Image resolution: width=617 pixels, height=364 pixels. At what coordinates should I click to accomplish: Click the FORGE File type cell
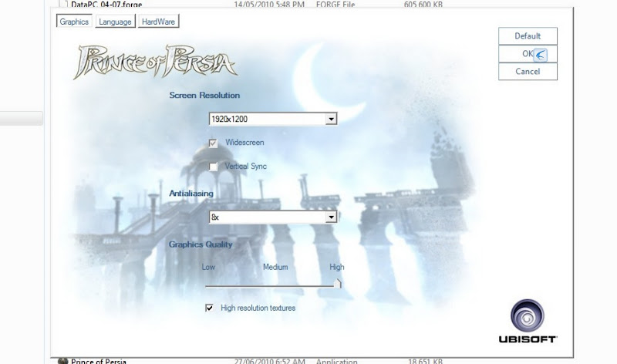point(335,5)
